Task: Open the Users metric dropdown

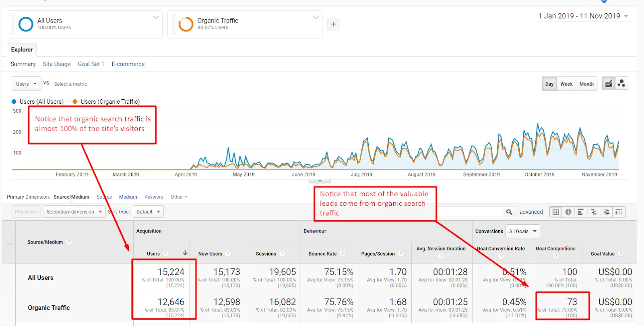Action: pos(27,84)
